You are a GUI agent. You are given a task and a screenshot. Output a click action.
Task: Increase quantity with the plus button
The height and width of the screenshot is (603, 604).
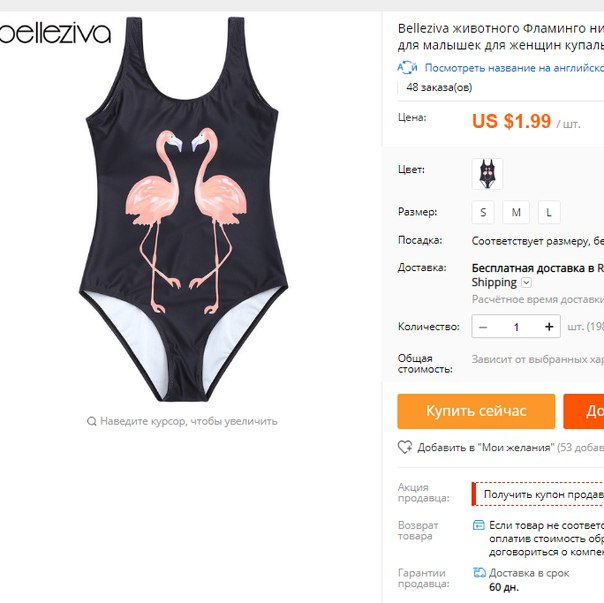[x=549, y=327]
